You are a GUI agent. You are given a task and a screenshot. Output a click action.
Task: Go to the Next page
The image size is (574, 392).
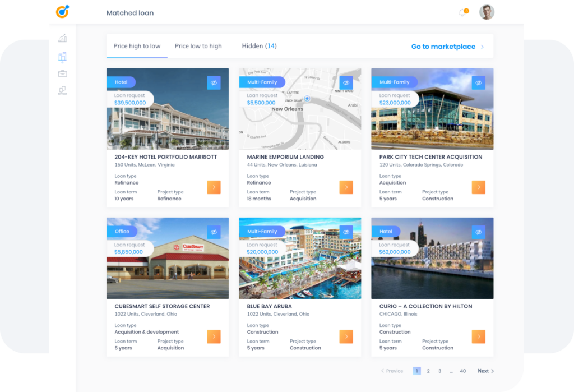point(486,371)
